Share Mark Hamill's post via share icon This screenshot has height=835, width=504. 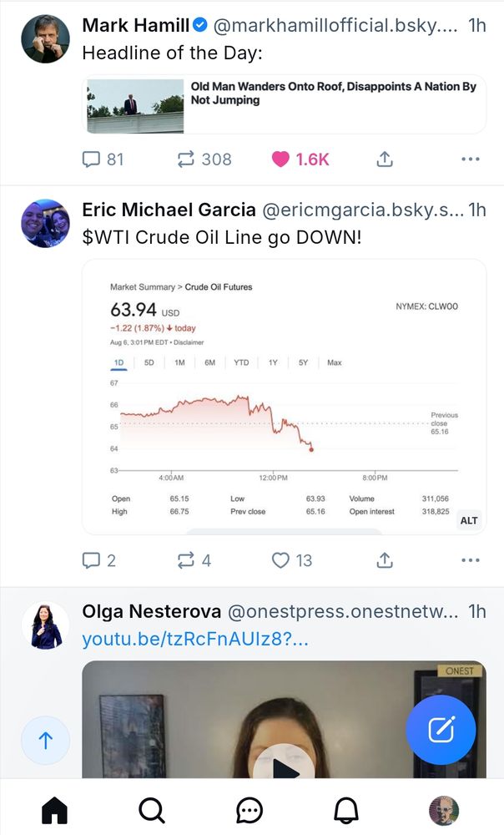pyautogui.click(x=384, y=159)
